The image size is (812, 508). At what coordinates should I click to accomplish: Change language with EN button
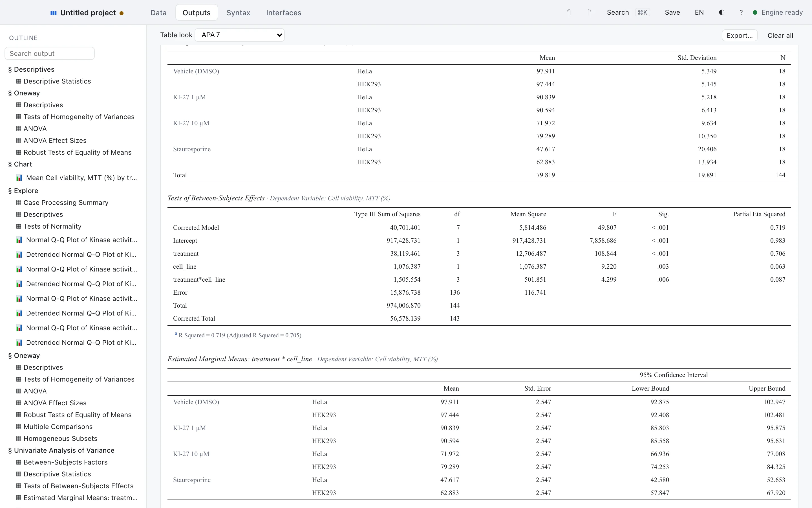tap(699, 12)
